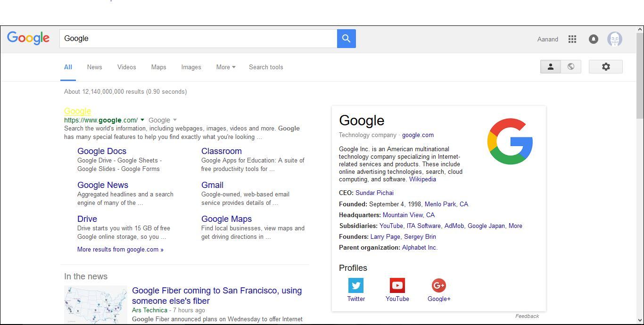Open the Classroom sitelink
This screenshot has height=325, width=644.
click(222, 151)
